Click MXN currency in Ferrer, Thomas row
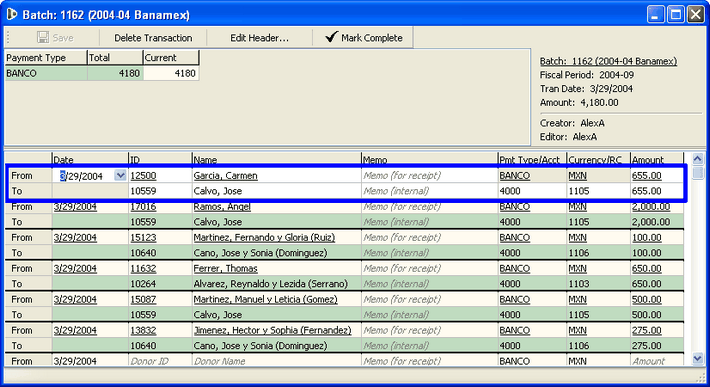Screen dimensions: 710x387 click(x=577, y=268)
